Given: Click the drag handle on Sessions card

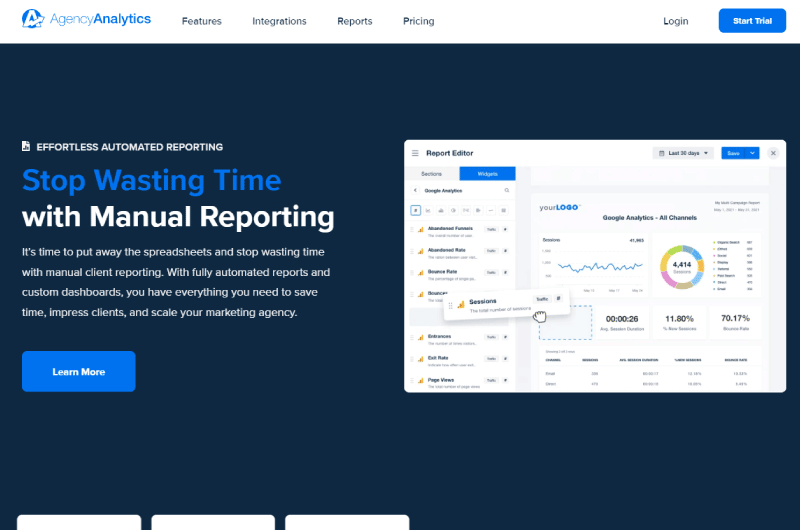Looking at the screenshot, I should (451, 306).
